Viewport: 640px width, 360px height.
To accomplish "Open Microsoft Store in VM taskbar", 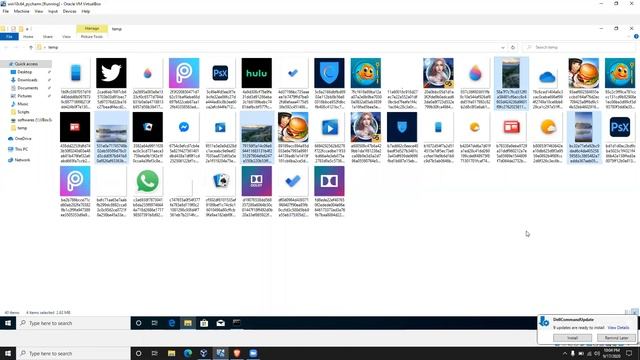I will (204, 323).
